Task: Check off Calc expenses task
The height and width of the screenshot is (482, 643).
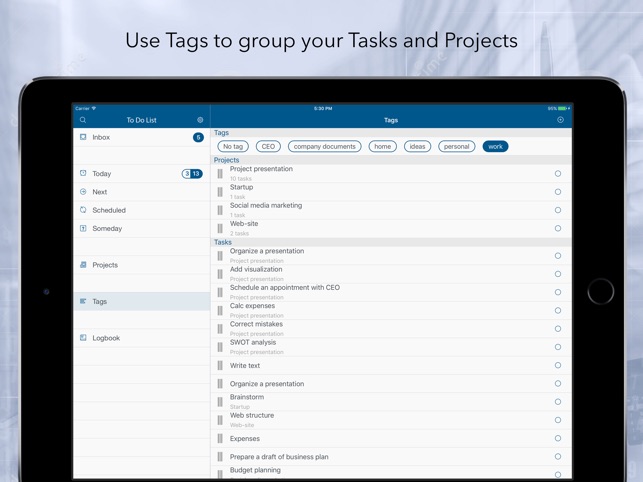Action: click(558, 310)
